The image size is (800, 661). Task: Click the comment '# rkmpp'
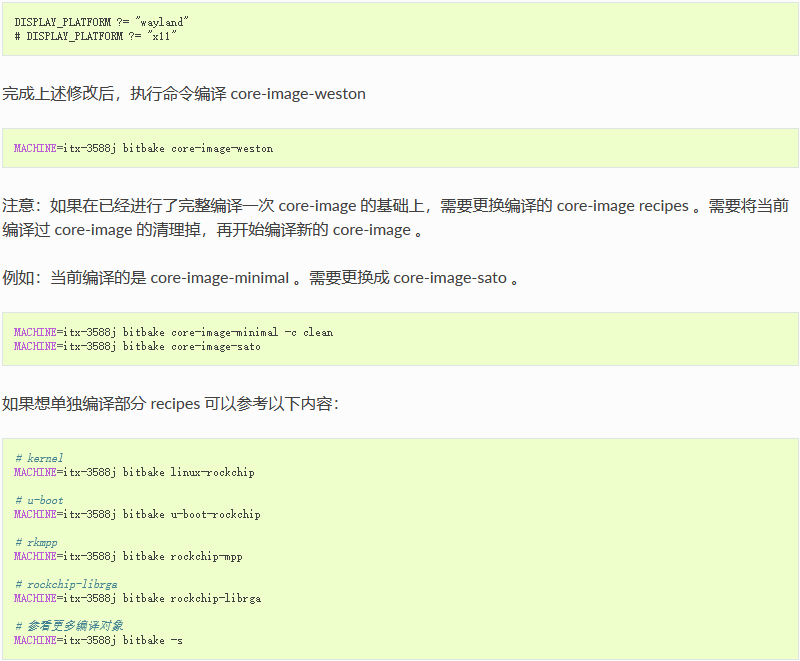tap(36, 542)
